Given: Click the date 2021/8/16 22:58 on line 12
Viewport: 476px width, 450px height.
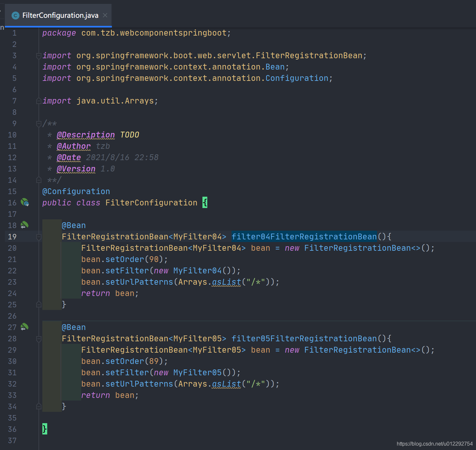Looking at the screenshot, I should [x=122, y=158].
